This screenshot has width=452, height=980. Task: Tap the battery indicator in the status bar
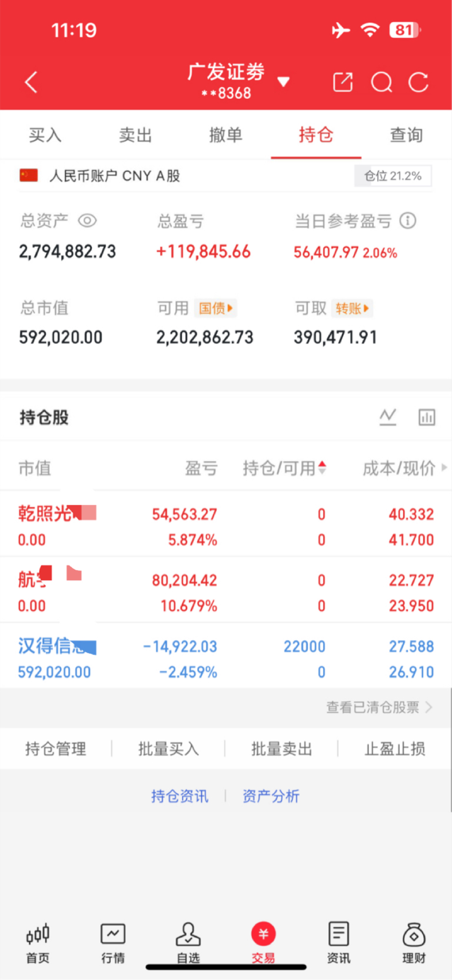405,30
